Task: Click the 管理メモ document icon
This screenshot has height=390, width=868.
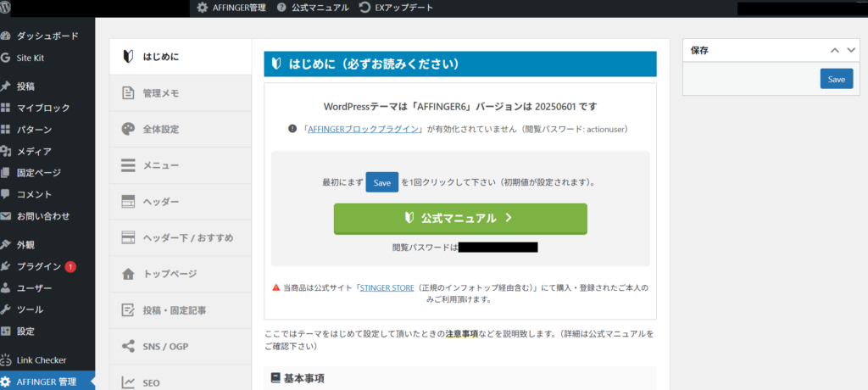Action: point(128,92)
